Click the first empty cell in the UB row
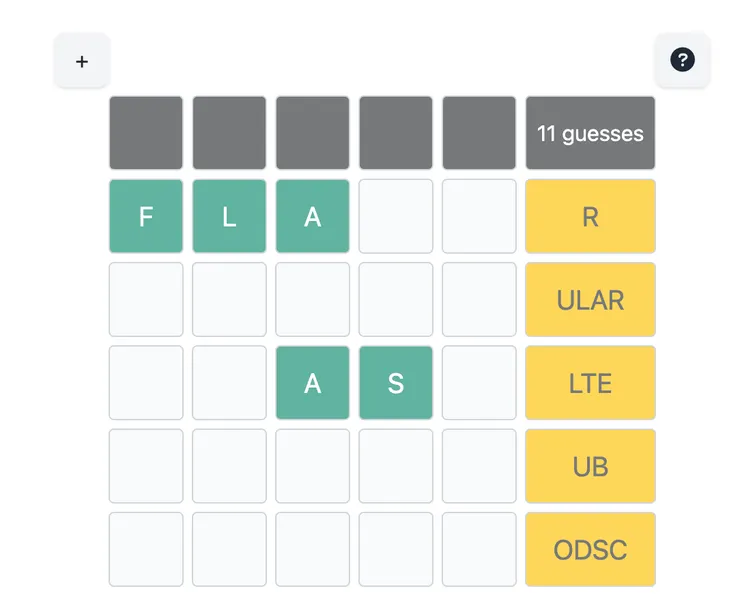 (146, 466)
